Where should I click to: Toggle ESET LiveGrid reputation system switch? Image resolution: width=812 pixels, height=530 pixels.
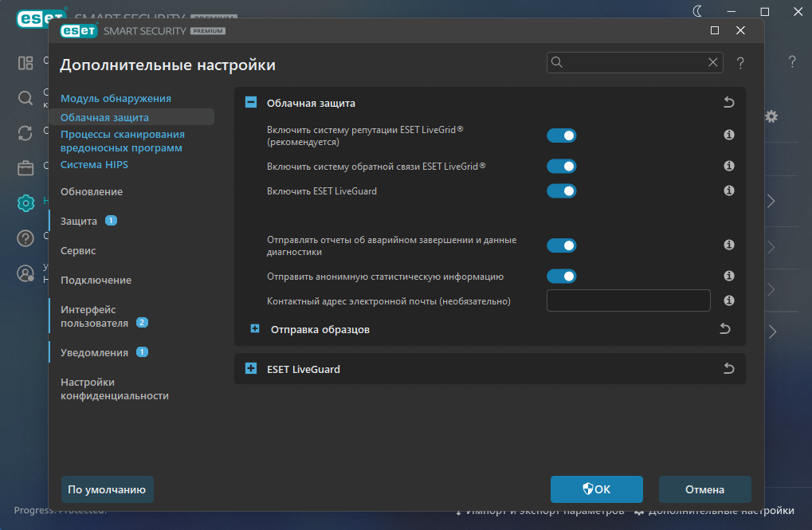[561, 135]
